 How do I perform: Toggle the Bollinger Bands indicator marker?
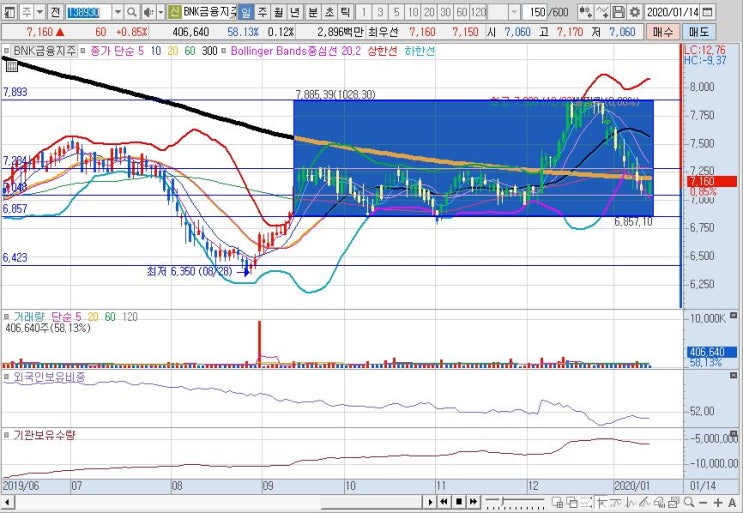point(224,50)
